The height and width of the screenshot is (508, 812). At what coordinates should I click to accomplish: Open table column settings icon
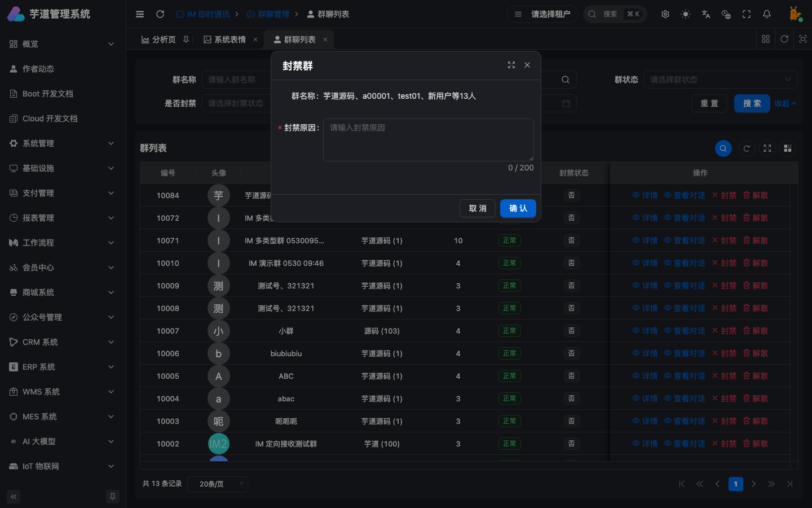click(x=788, y=148)
